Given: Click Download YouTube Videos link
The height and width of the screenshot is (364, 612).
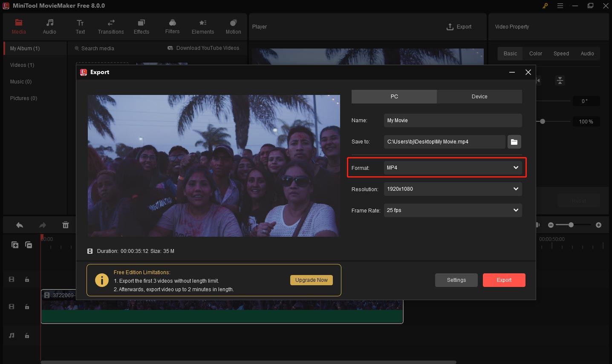Looking at the screenshot, I should click(x=203, y=48).
